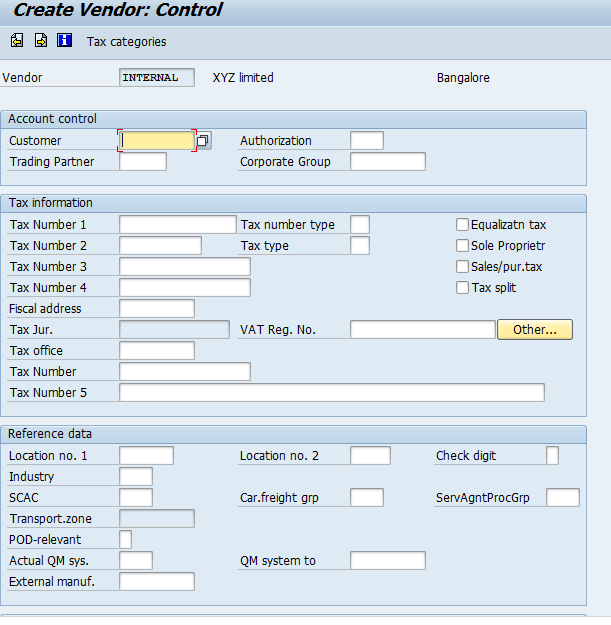Screen dimensions: 611x625
Task: Select the long Tax Number 5 field
Action: pyautogui.click(x=332, y=393)
